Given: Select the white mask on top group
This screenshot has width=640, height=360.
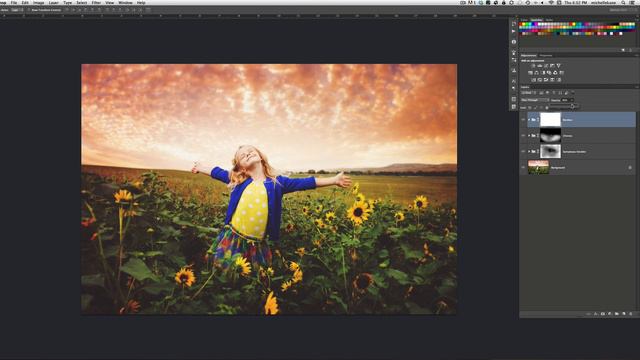Looking at the screenshot, I should (x=551, y=120).
